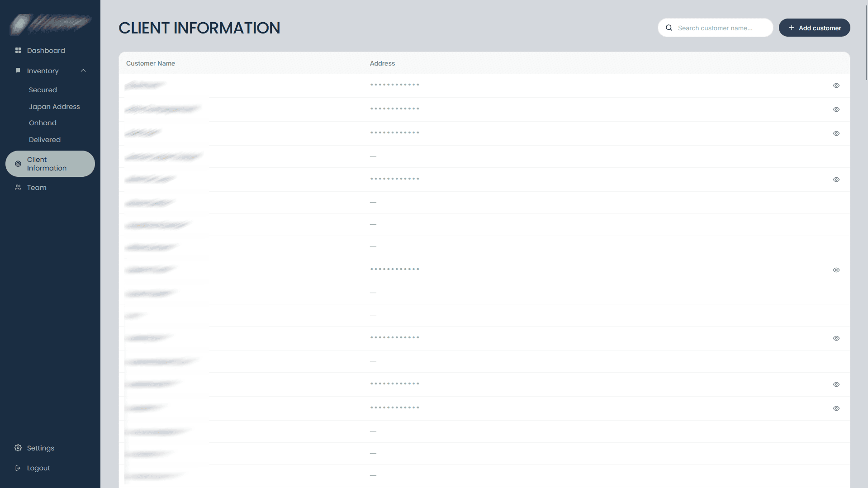The image size is (868, 488).
Task: Open the Team people icon
Action: tap(18, 187)
